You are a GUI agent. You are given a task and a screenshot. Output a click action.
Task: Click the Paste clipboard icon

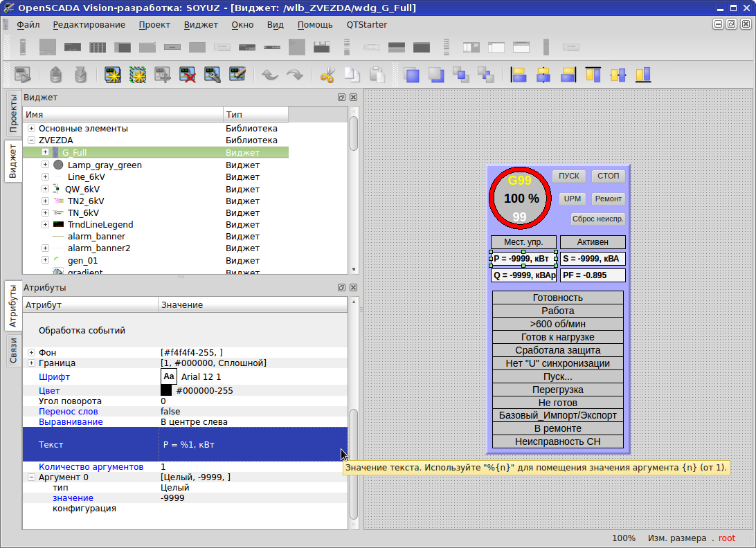point(377,75)
